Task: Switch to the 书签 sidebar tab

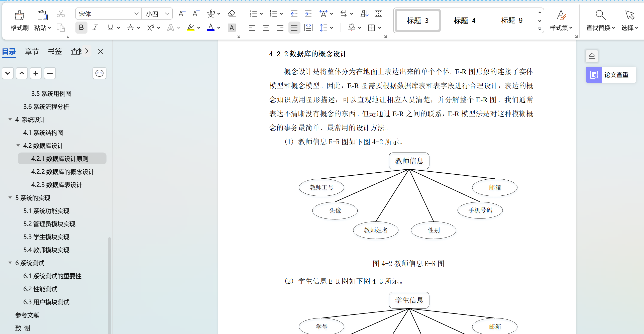Action: click(x=55, y=51)
